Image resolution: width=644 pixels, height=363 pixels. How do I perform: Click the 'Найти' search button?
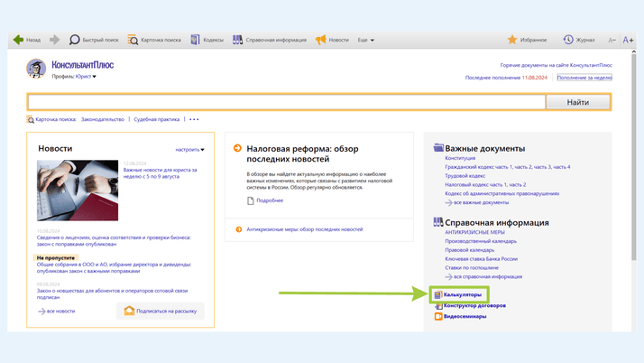point(578,102)
